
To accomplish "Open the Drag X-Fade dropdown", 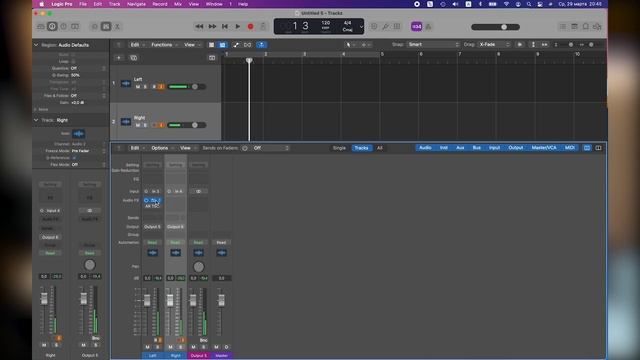I will click(x=494, y=44).
